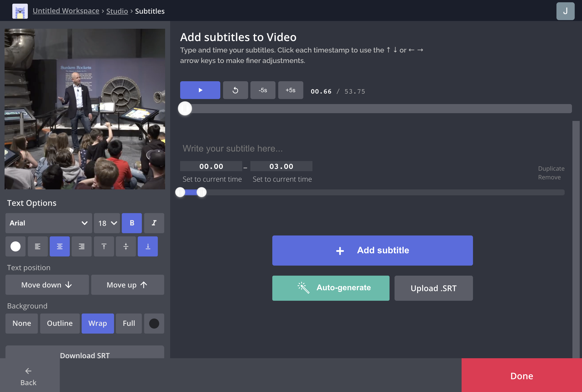
Task: Open the text color picker circle
Action: (x=15, y=246)
